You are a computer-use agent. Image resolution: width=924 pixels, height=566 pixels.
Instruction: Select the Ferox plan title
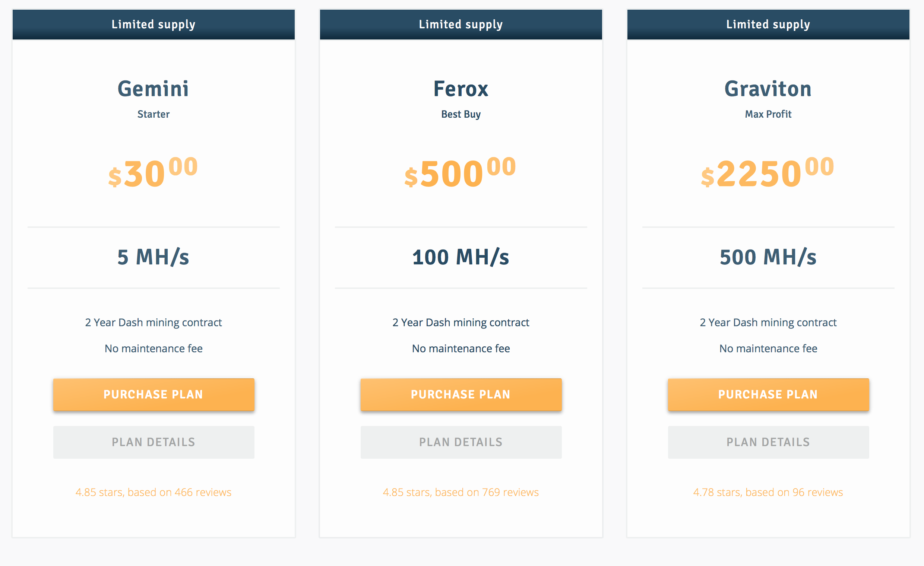461,89
